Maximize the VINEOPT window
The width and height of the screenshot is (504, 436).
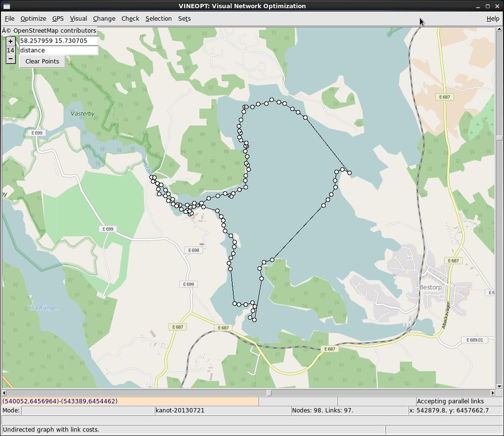click(x=488, y=6)
